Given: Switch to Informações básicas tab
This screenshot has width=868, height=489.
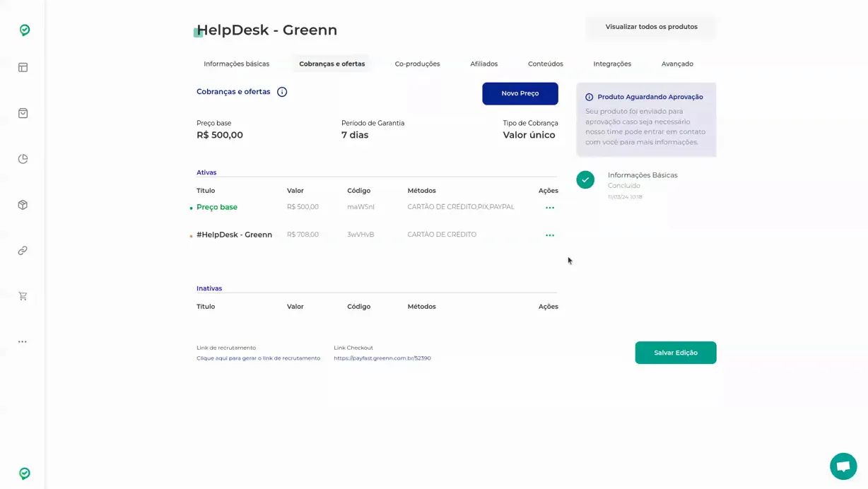Looking at the screenshot, I should click(237, 64).
